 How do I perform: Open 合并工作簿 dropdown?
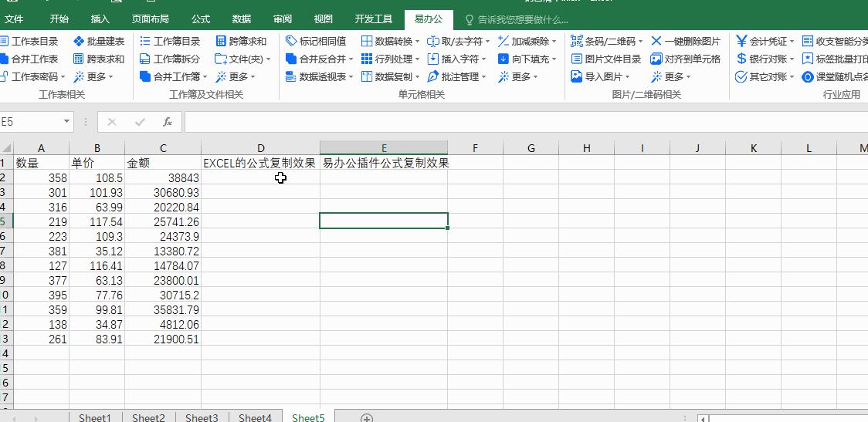[x=205, y=77]
